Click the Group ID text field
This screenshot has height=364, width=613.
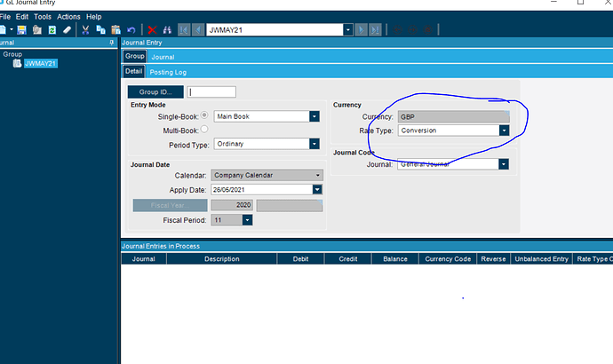211,91
